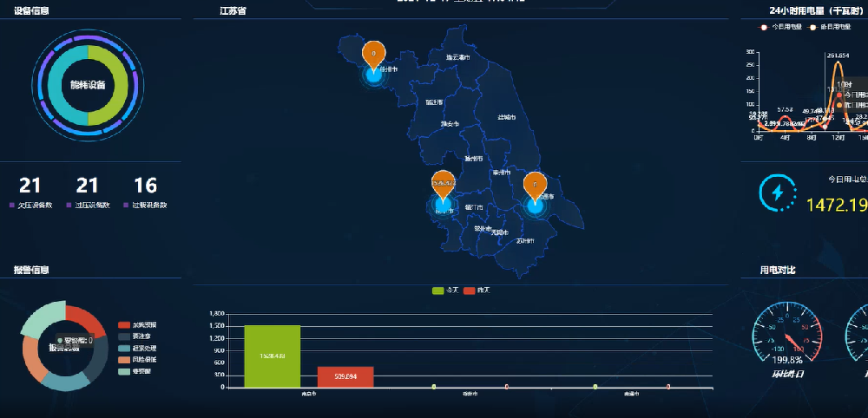
Task: Select 盐城市 region on the Jiangsu map
Action: (x=505, y=117)
